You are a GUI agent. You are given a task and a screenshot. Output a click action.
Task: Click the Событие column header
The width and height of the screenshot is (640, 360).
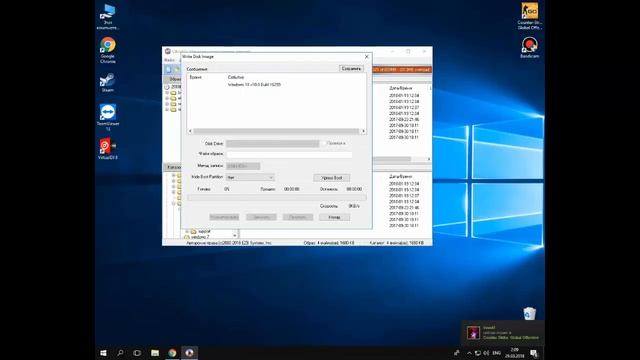(236, 77)
